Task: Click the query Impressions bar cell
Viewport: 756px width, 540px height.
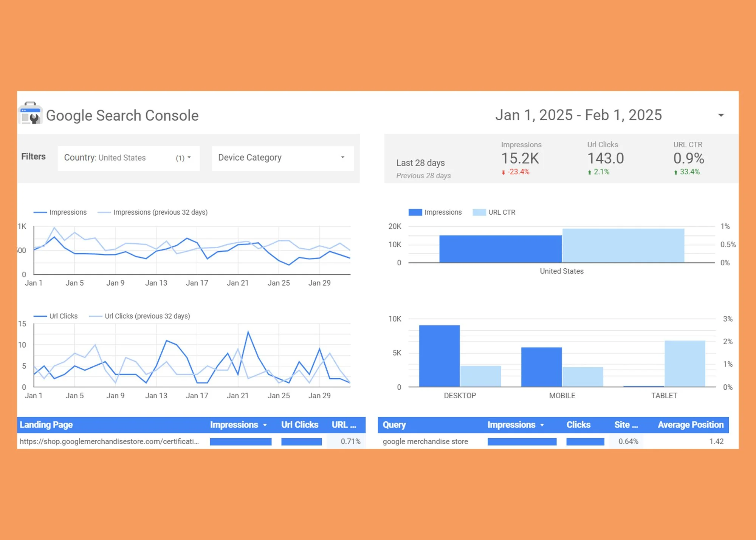Action: 522,442
